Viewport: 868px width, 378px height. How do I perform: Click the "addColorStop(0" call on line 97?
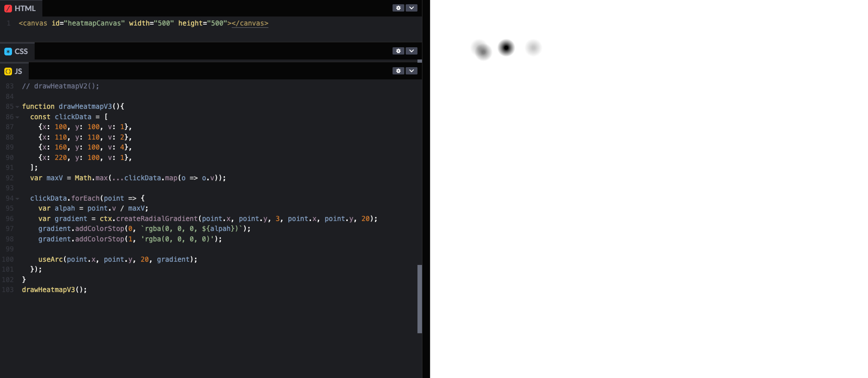point(103,228)
